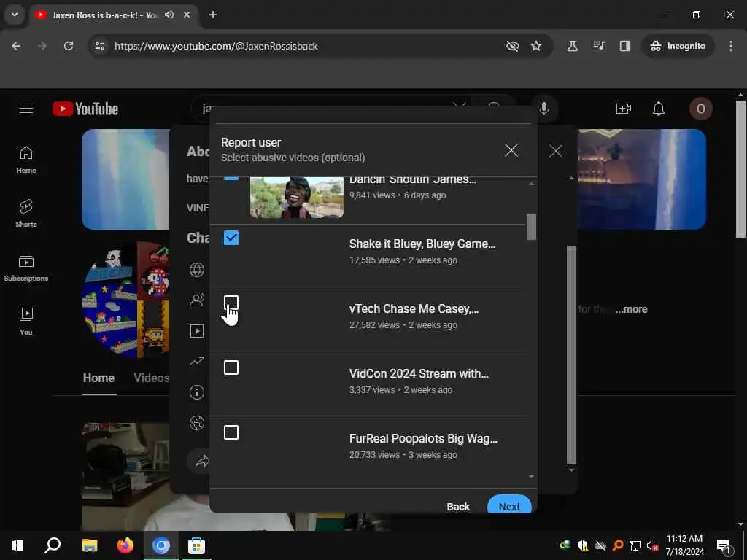Close the About panel behind dialog
The width and height of the screenshot is (747, 560).
click(555, 152)
